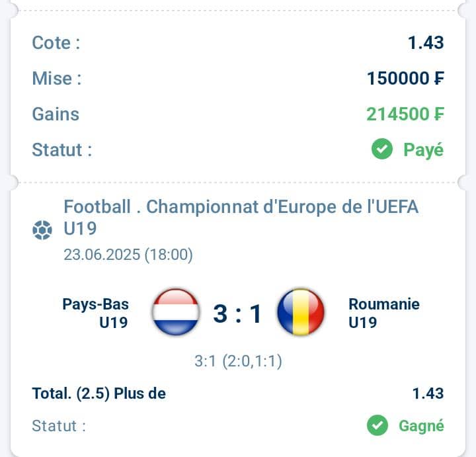Click the green Gagné checkmark icon
This screenshot has height=457, width=476.
tap(377, 425)
